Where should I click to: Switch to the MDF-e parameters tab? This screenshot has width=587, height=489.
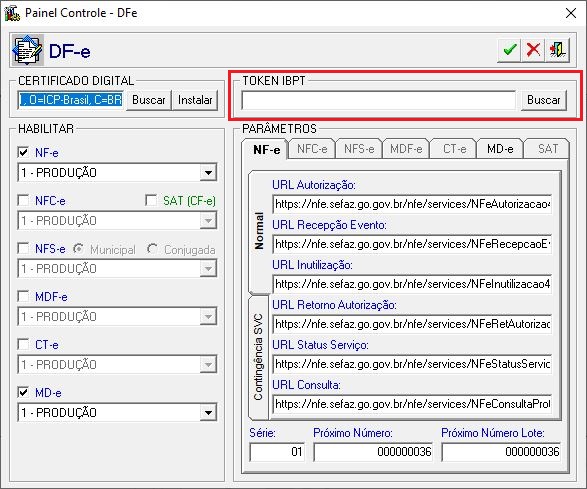(406, 149)
